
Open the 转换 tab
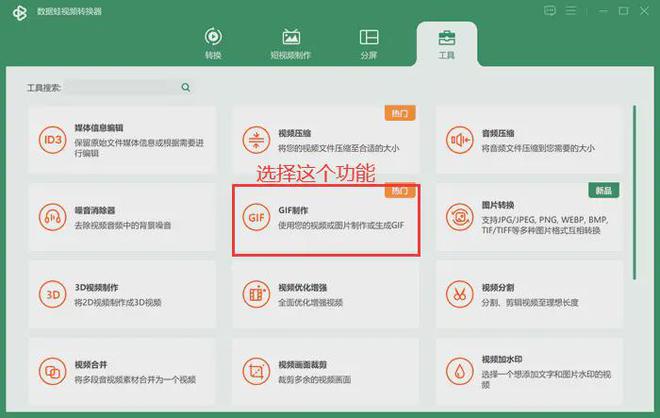pyautogui.click(x=213, y=44)
